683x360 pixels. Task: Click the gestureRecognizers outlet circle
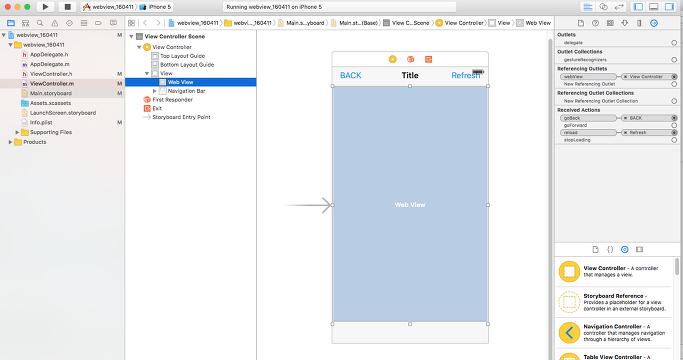click(674, 60)
